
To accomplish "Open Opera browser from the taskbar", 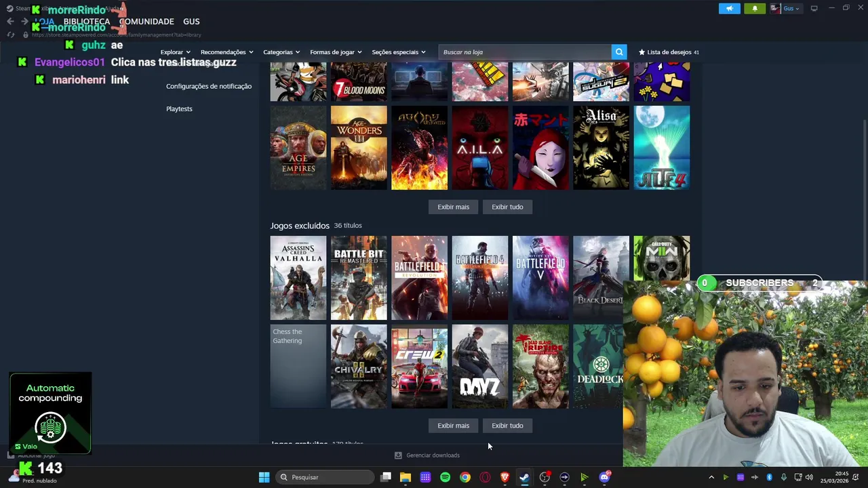I will [485, 477].
